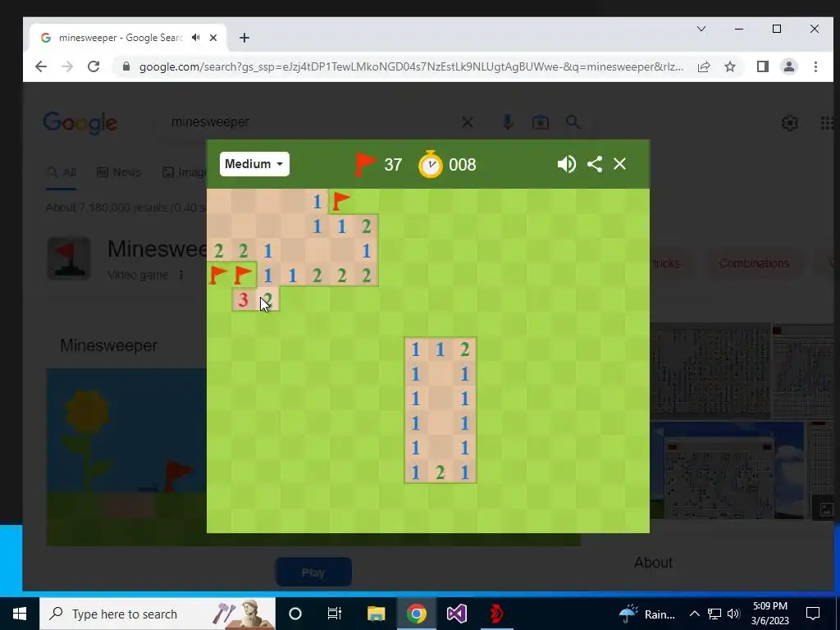
Task: Open Task View in taskbar
Action: point(335,614)
